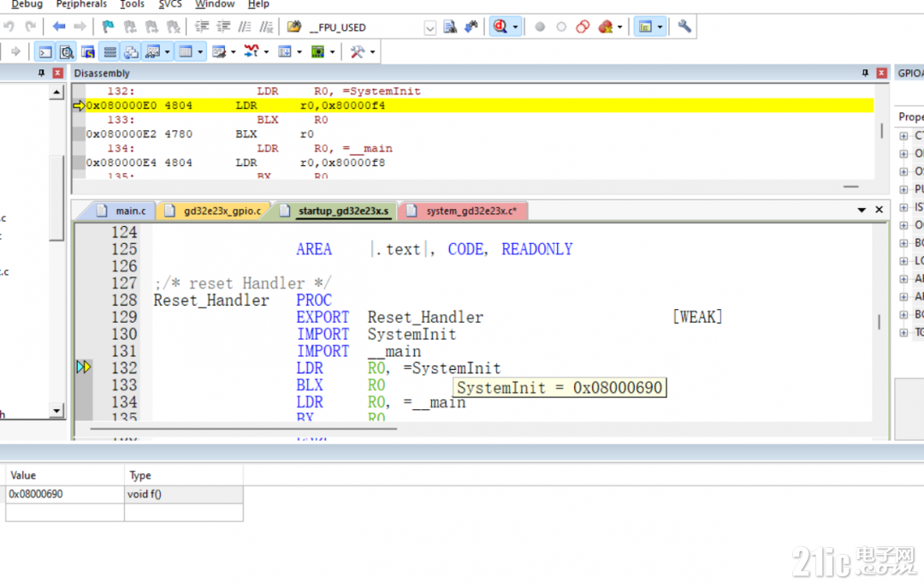Unindent the selected lines
This screenshot has width=924, height=583.
click(x=223, y=27)
